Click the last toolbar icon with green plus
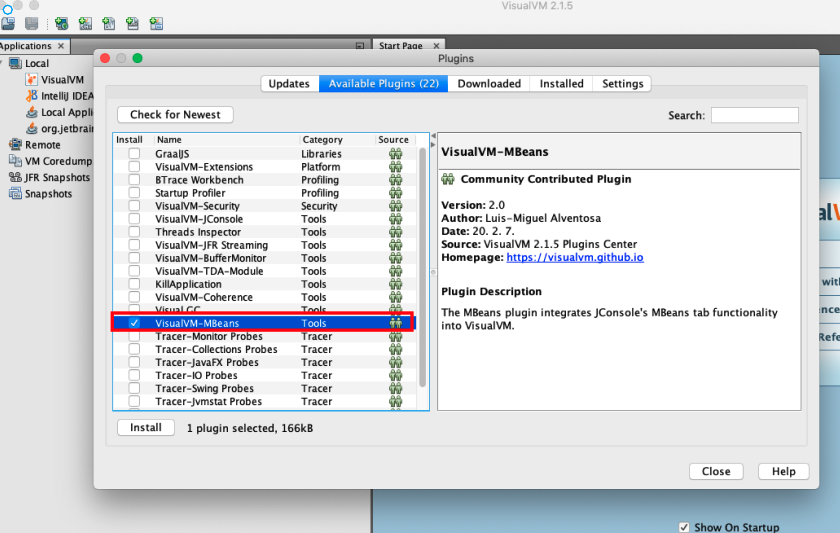 [156, 24]
